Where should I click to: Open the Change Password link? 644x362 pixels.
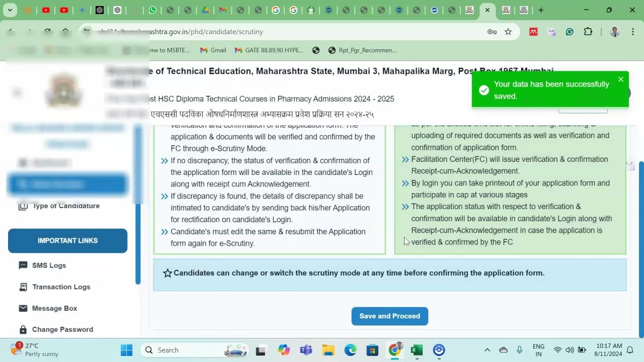point(62,330)
